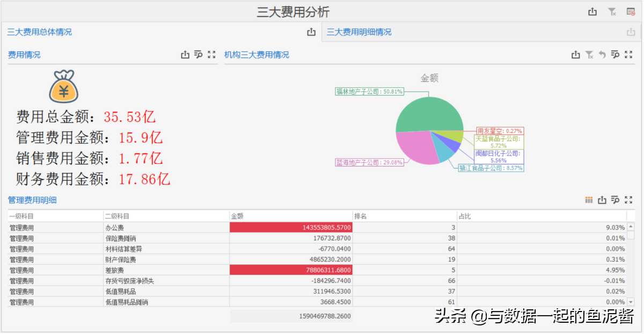Export the 管理费用明细 table
Screen dimensions: 644x334
[x=602, y=200]
